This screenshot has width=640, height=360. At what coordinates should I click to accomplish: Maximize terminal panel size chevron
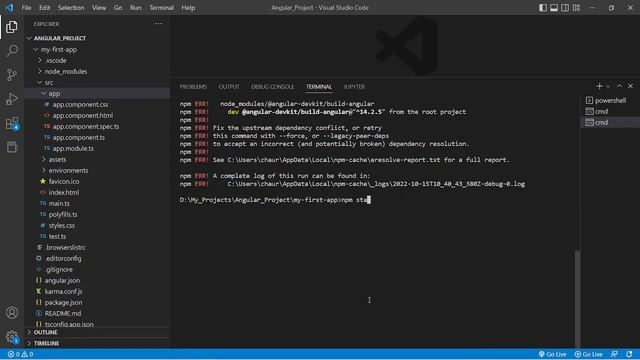tap(619, 86)
